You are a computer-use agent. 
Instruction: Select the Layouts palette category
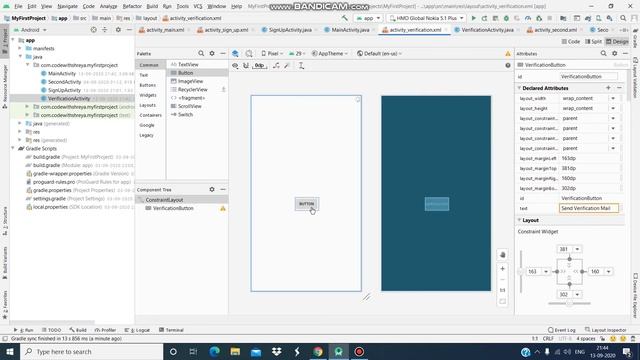click(x=147, y=105)
